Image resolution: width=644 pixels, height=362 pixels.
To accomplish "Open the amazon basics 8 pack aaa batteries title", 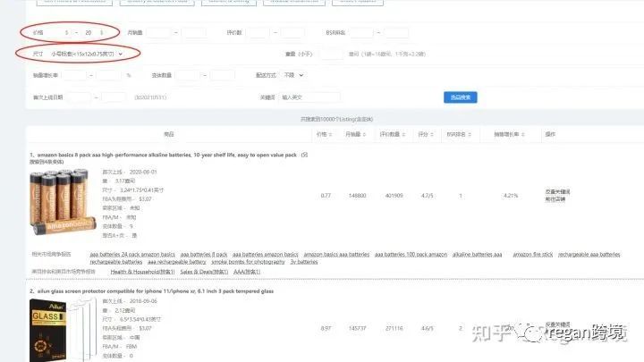I will [166, 156].
